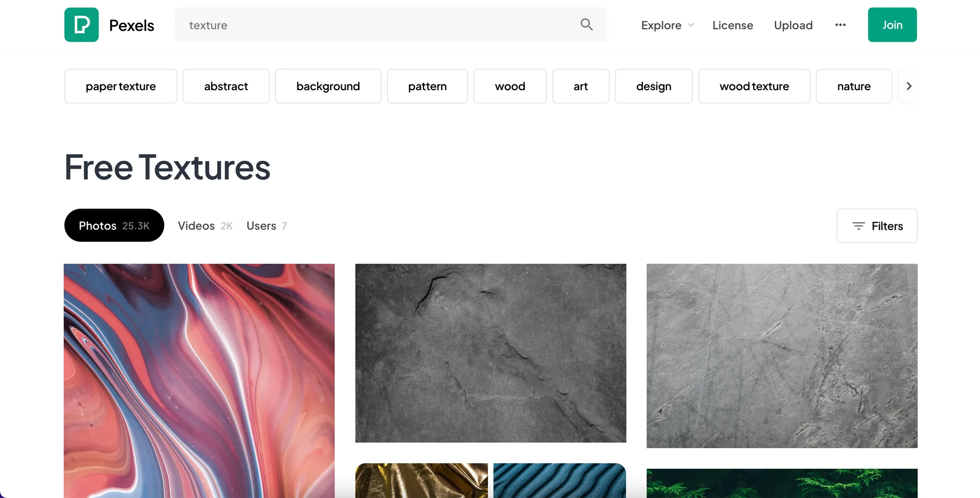Click the green Pexels logo icon
This screenshot has height=498, width=980.
pos(81,25)
